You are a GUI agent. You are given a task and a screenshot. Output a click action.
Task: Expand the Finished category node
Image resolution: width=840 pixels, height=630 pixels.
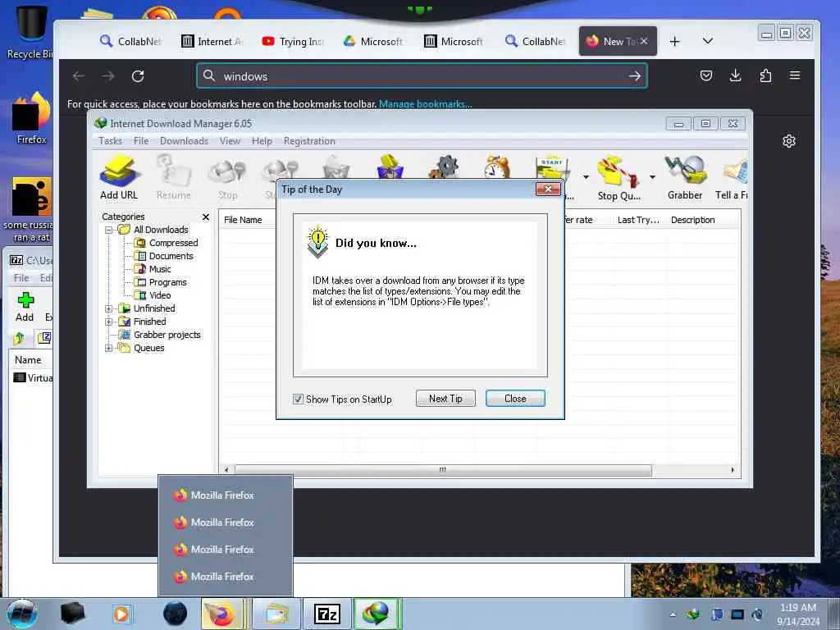[109, 322]
